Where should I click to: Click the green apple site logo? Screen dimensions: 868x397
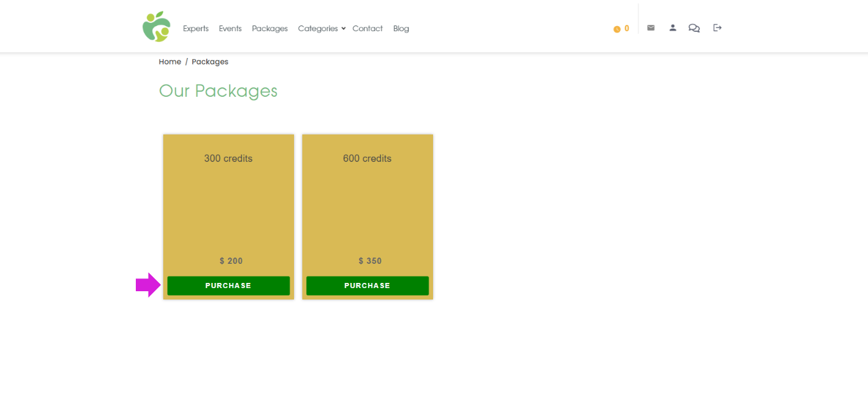156,27
